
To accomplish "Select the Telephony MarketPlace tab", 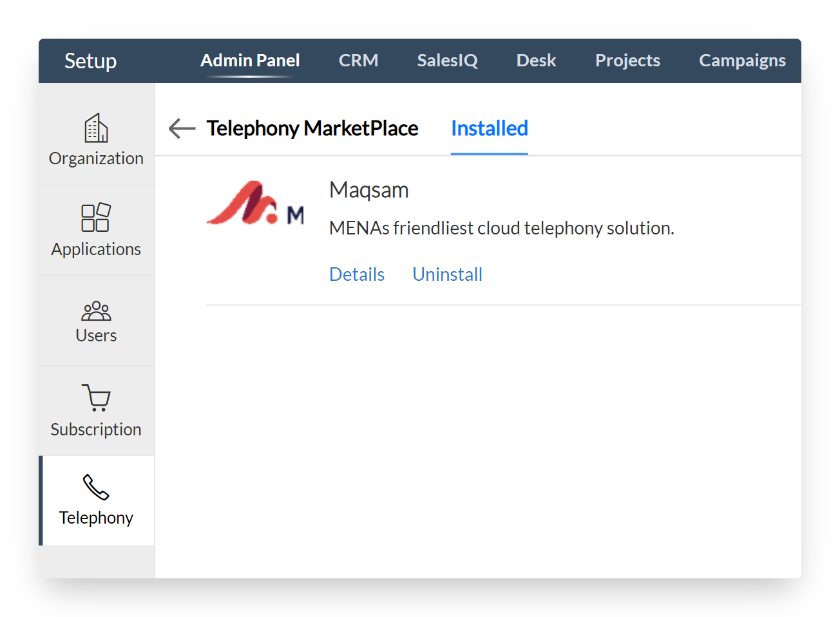I will [312, 128].
